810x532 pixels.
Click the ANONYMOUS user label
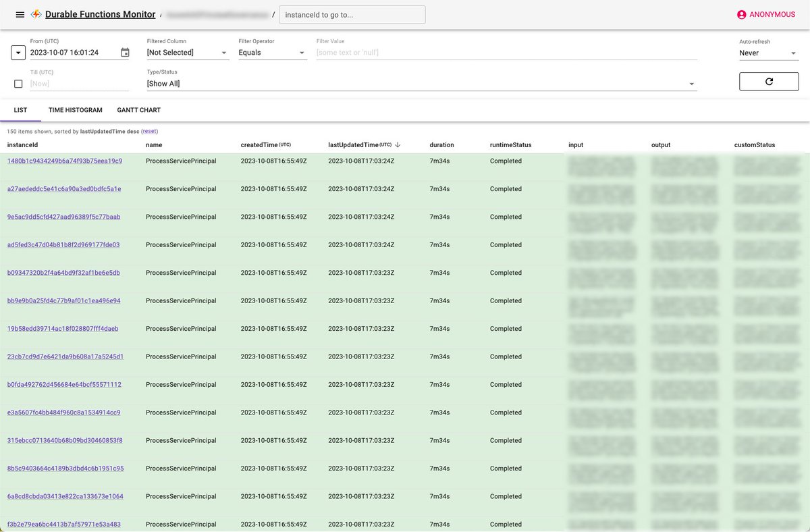point(772,14)
